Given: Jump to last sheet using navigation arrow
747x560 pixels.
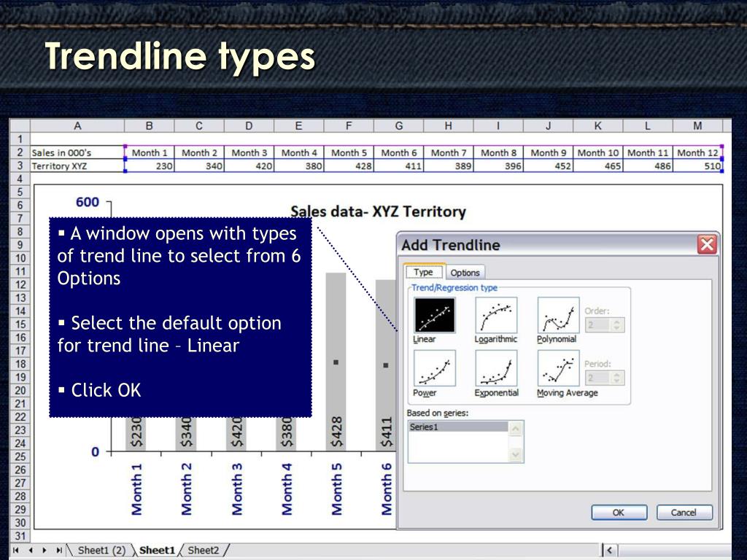Looking at the screenshot, I should pyautogui.click(x=58, y=551).
